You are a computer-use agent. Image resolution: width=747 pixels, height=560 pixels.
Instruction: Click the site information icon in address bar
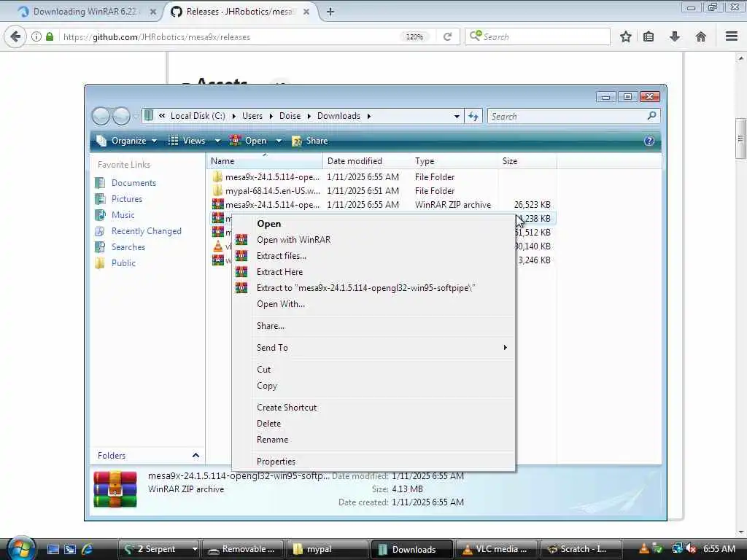pos(36,36)
